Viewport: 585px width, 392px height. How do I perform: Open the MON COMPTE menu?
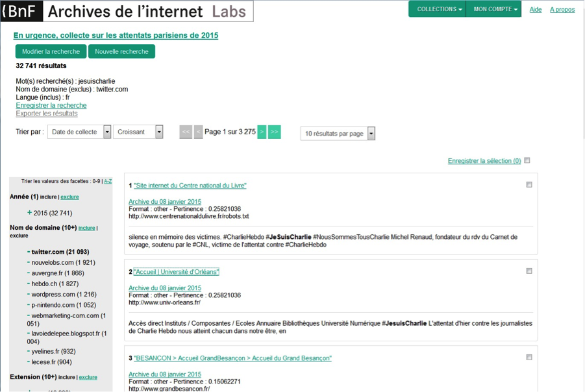pyautogui.click(x=493, y=9)
